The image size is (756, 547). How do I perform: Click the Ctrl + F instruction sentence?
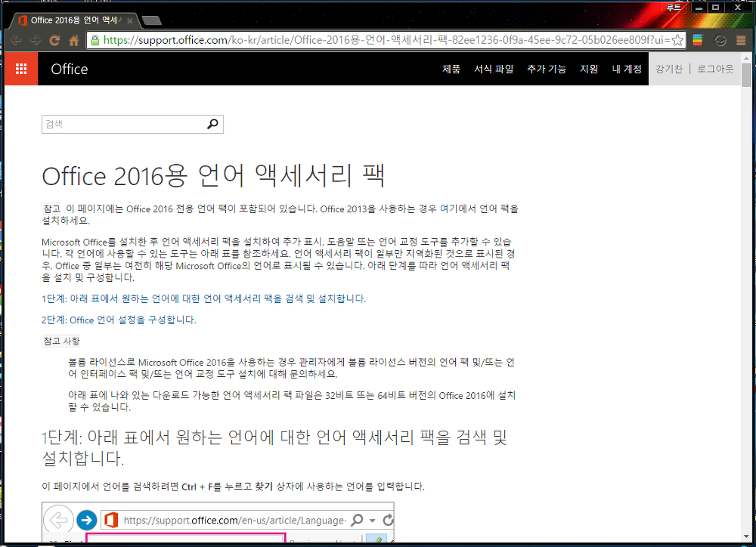(x=234, y=487)
